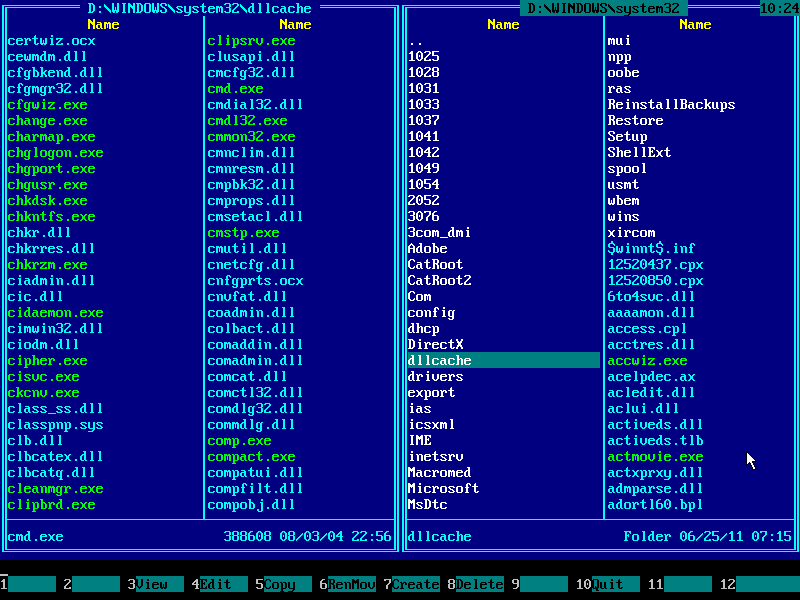Select the compobj.dll file
800x600 pixels.
click(252, 505)
